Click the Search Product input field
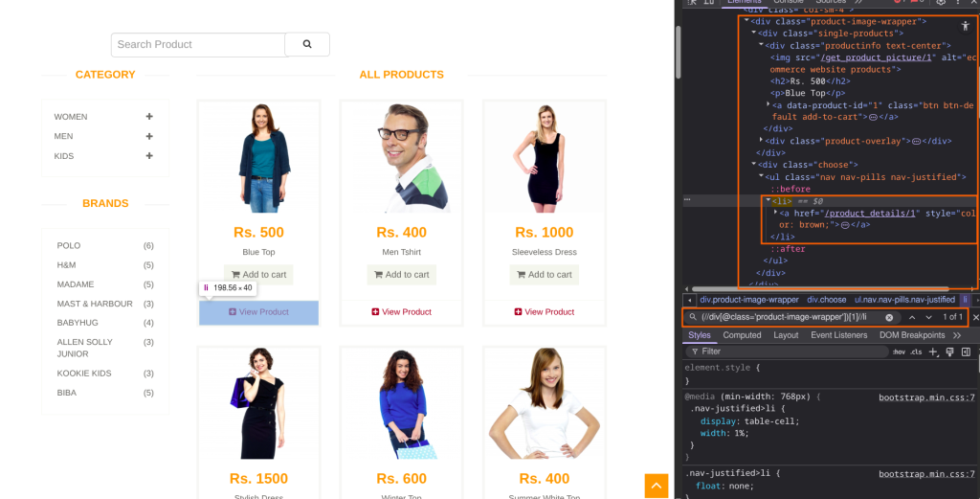Screen dimensions: 980x499 click(x=198, y=44)
